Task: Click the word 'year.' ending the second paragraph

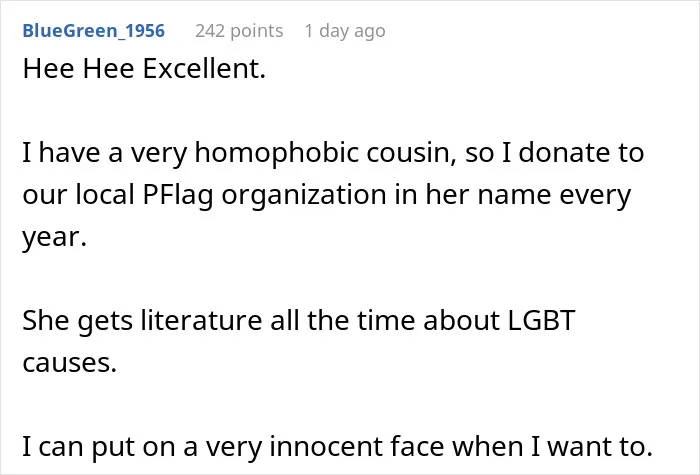Action: [54, 237]
